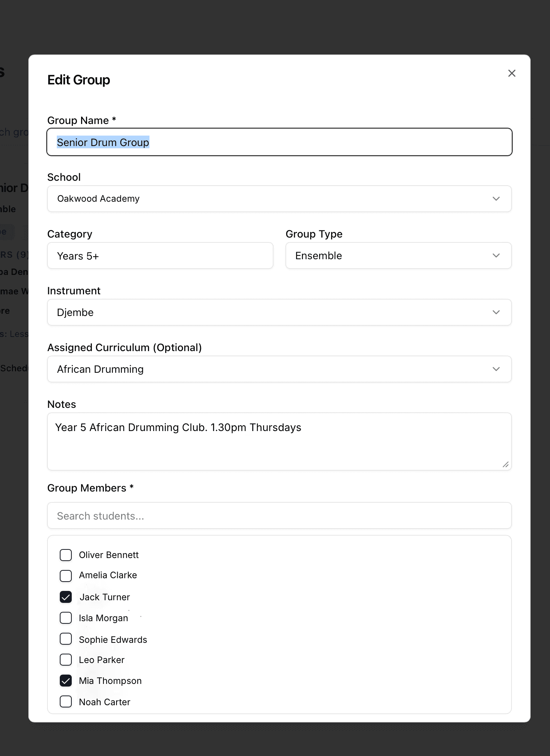Open the Instrument dropdown showing Djembe

pos(279,312)
